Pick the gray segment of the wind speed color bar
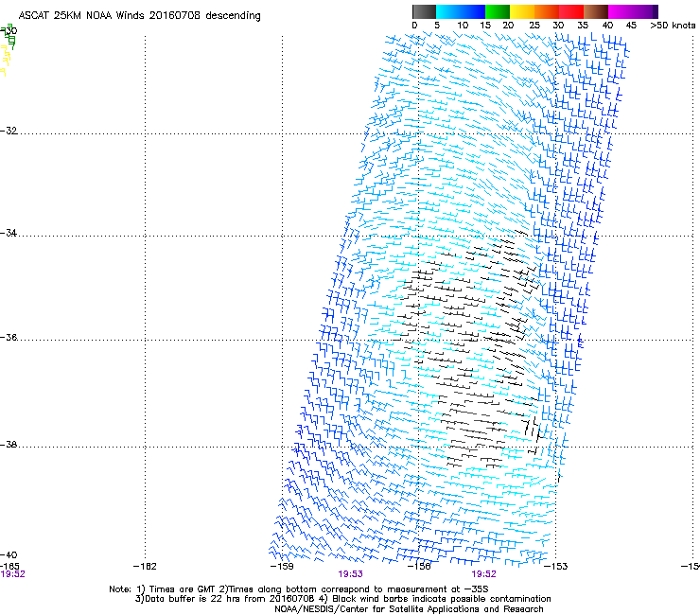 point(424,11)
